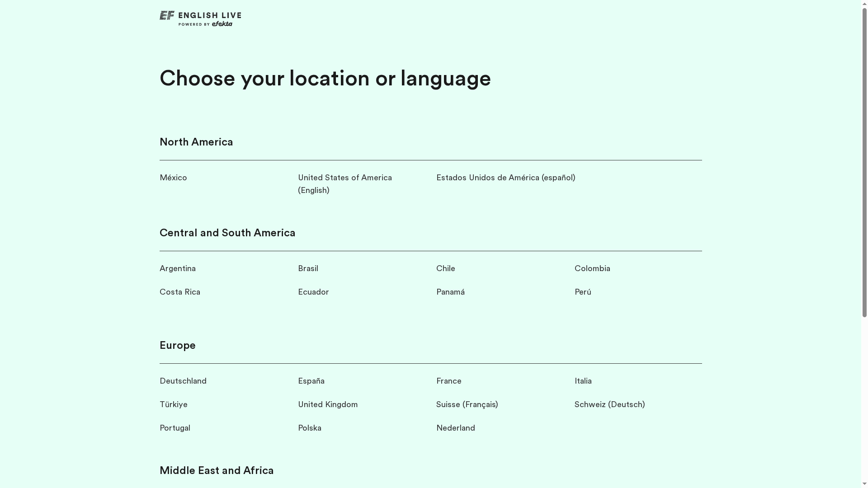This screenshot has width=868, height=488.
Task: Pick Chile from the location list
Action: [x=445, y=268]
